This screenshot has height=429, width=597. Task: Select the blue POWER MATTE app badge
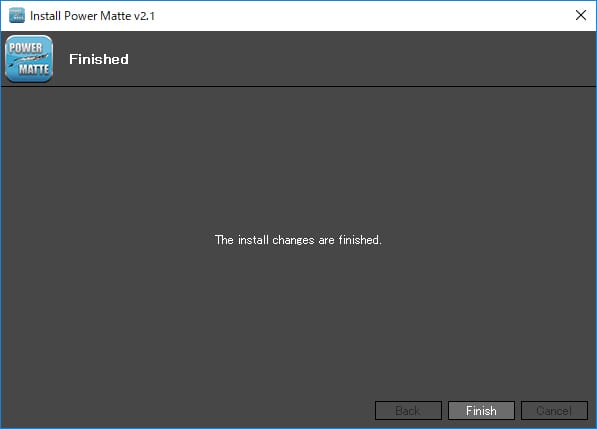tap(29, 59)
